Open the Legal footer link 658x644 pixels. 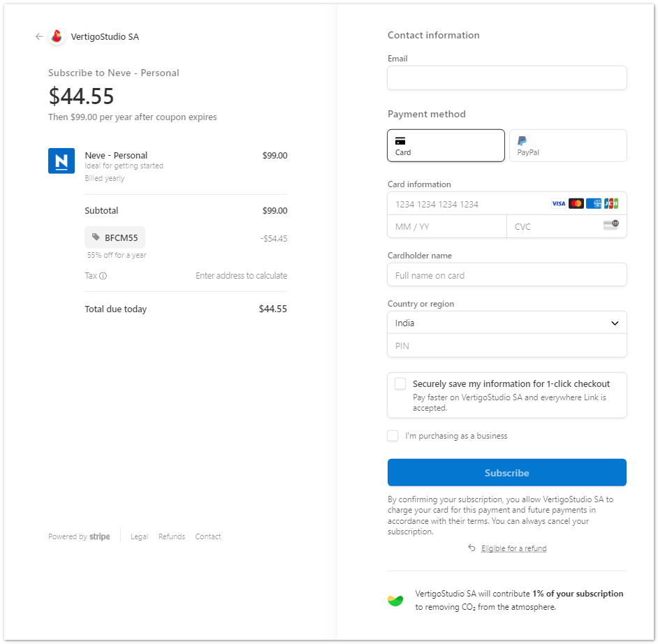pos(139,536)
